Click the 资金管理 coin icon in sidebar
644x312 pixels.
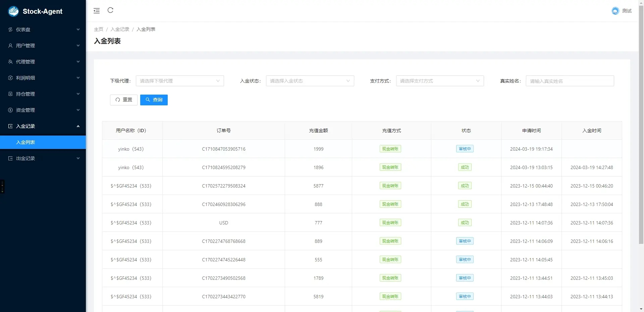click(x=10, y=110)
